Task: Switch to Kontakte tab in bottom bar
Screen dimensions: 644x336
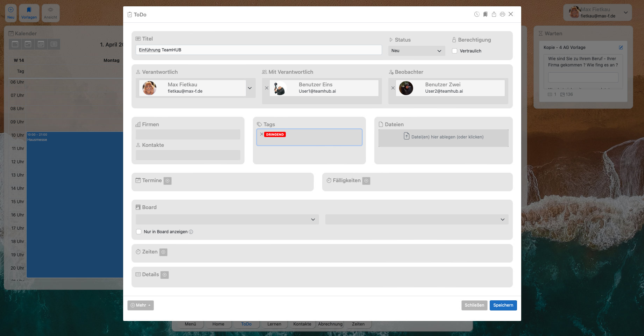Action: pyautogui.click(x=302, y=324)
